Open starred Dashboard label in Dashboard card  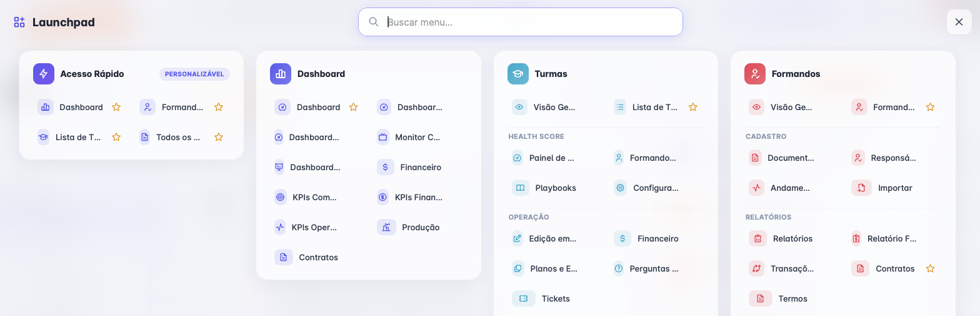[319, 107]
